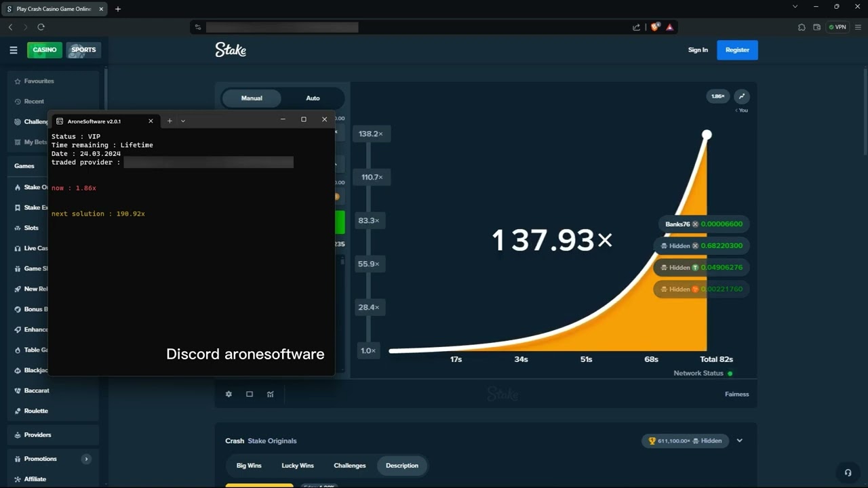Open game settings gear icon
This screenshot has width=868, height=488.
pyautogui.click(x=229, y=394)
